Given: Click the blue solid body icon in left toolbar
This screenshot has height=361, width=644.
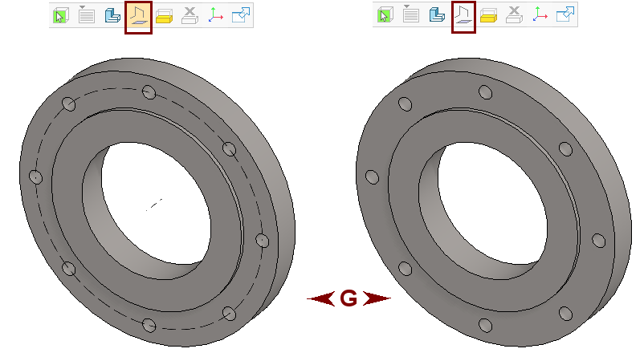Looking at the screenshot, I should click(x=112, y=15).
